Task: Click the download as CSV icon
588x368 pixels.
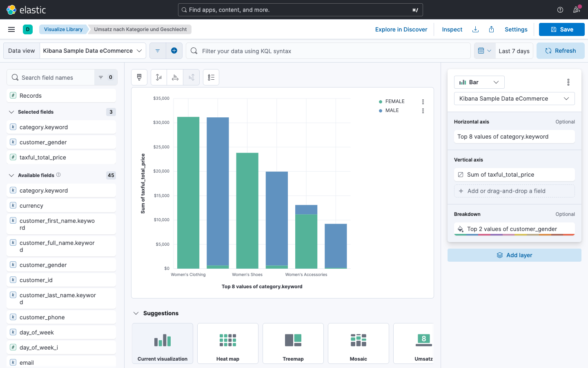Action: click(x=475, y=29)
